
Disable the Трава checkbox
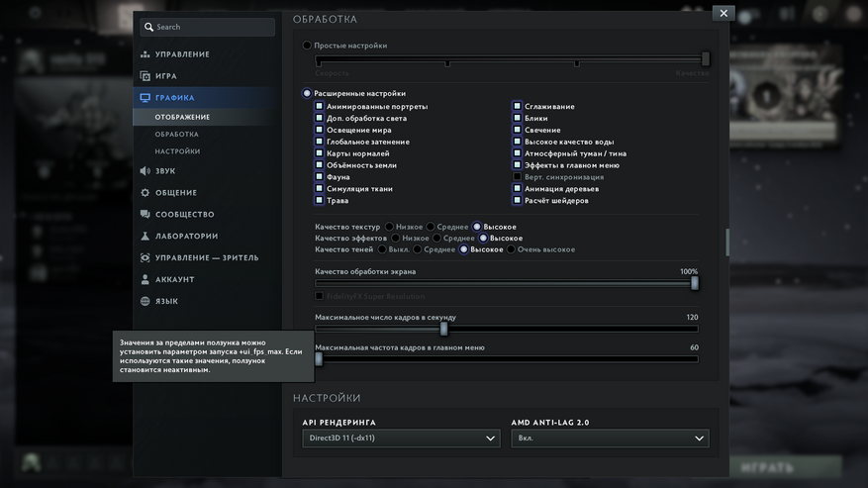pos(319,201)
